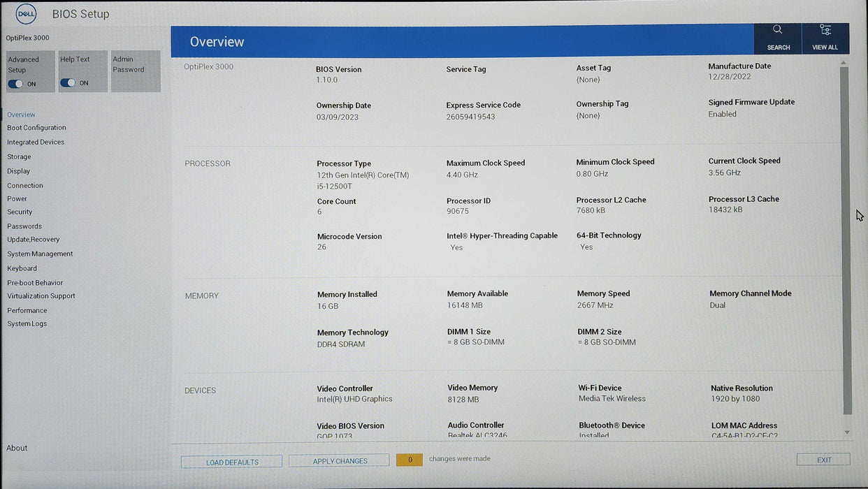Image resolution: width=868 pixels, height=489 pixels.
Task: Click the Dell logo icon
Action: 26,14
